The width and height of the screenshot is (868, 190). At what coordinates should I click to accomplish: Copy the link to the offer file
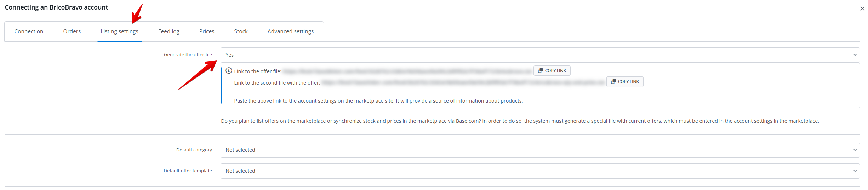552,71
